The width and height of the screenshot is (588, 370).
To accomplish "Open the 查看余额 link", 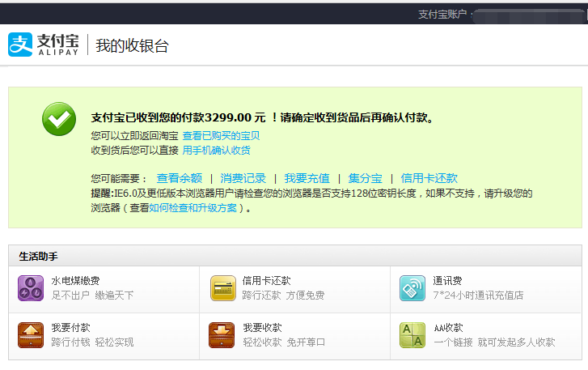I will coord(180,178).
